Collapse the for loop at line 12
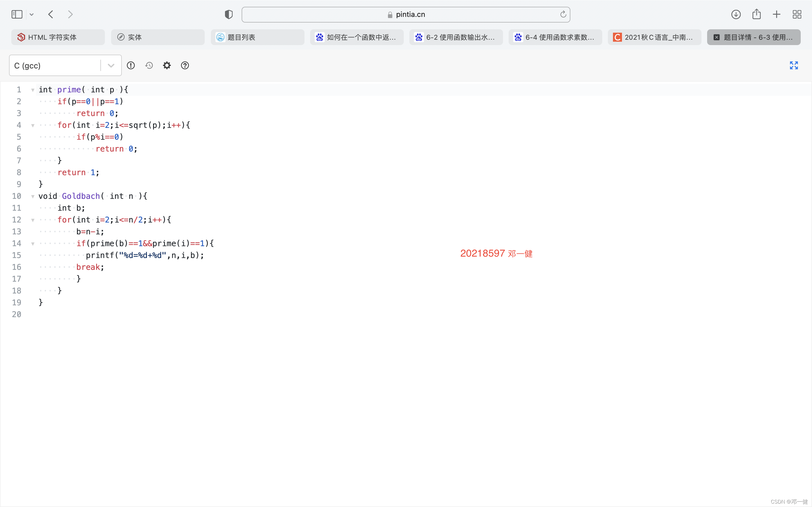This screenshot has width=812, height=507. pos(33,220)
